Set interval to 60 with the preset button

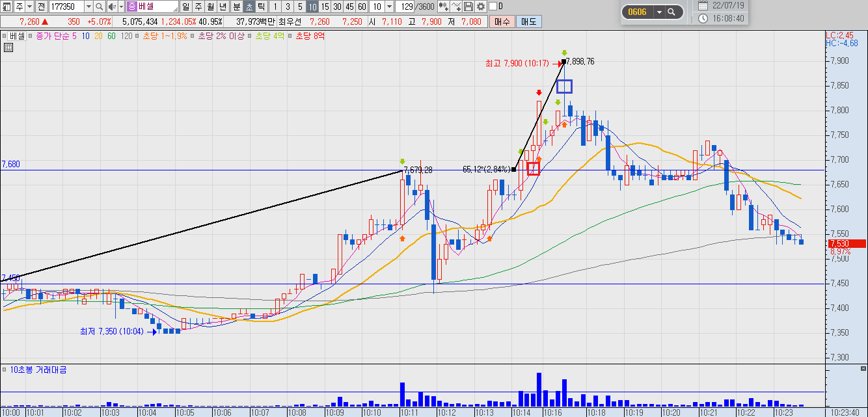tap(362, 7)
